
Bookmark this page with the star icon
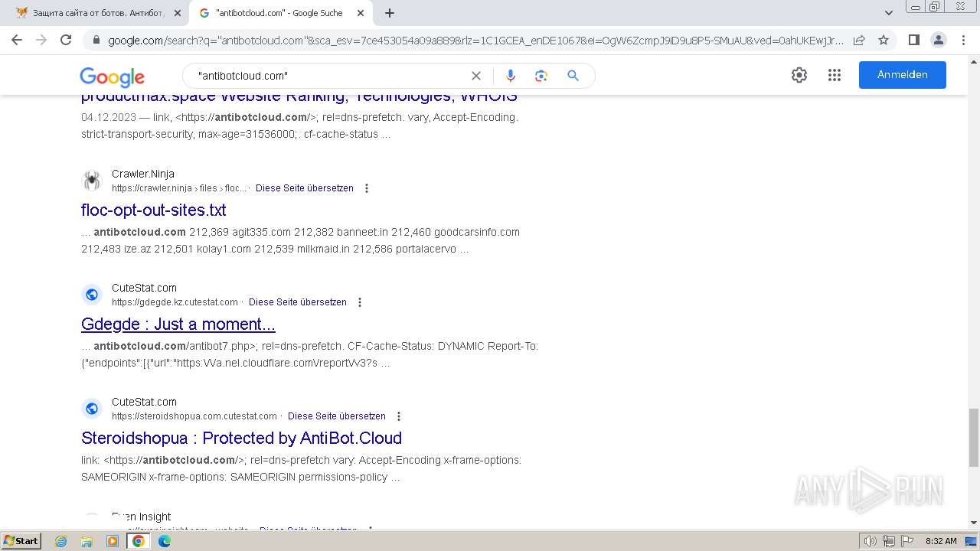coord(884,40)
